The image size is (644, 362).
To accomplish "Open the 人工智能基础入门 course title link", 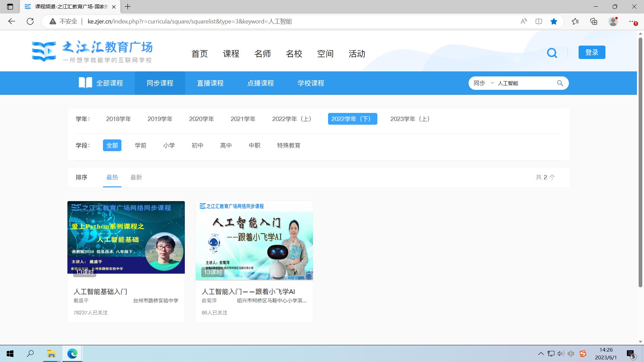I will 100,292.
